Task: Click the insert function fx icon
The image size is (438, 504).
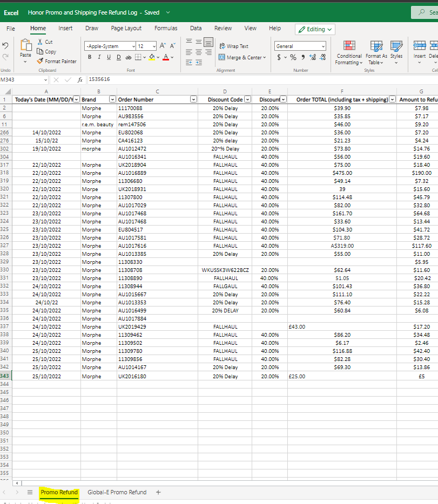Action: (x=80, y=80)
